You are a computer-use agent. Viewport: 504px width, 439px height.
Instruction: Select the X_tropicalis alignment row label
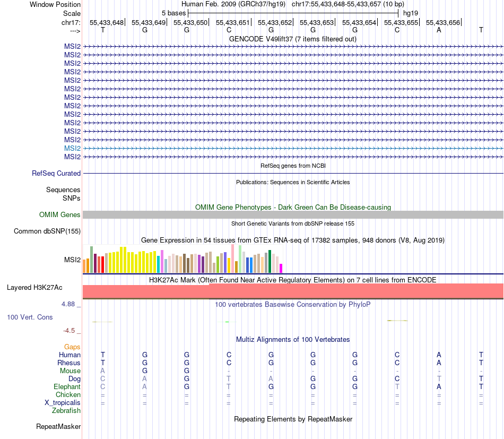[x=63, y=403]
